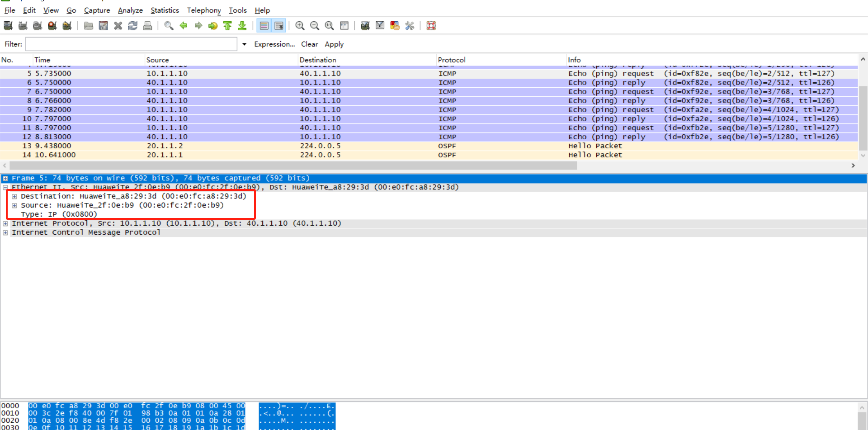The width and height of the screenshot is (868, 430).
Task: Sort by the Protocol column header
Action: pos(501,60)
